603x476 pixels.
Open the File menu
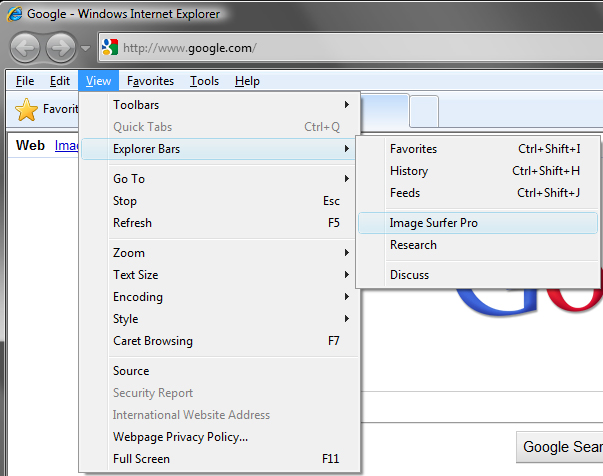(25, 81)
